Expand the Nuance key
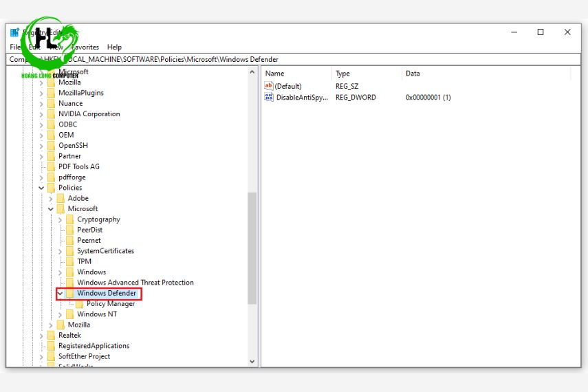The height and width of the screenshot is (392, 588). (42, 104)
